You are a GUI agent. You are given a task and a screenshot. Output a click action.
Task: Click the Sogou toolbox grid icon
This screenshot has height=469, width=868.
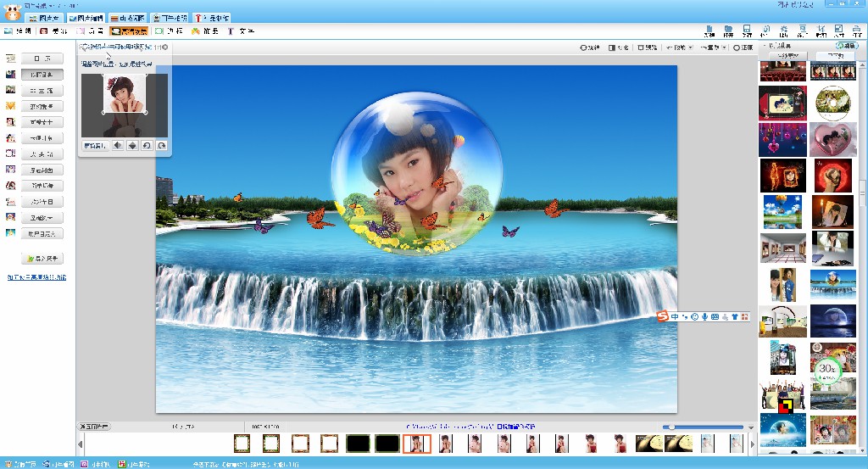[745, 316]
